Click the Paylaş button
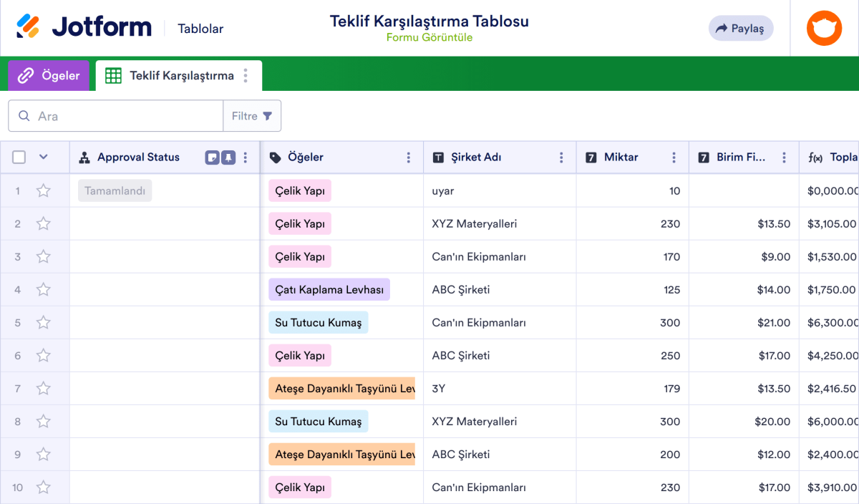Viewport: 859px width, 504px height. 741,28
